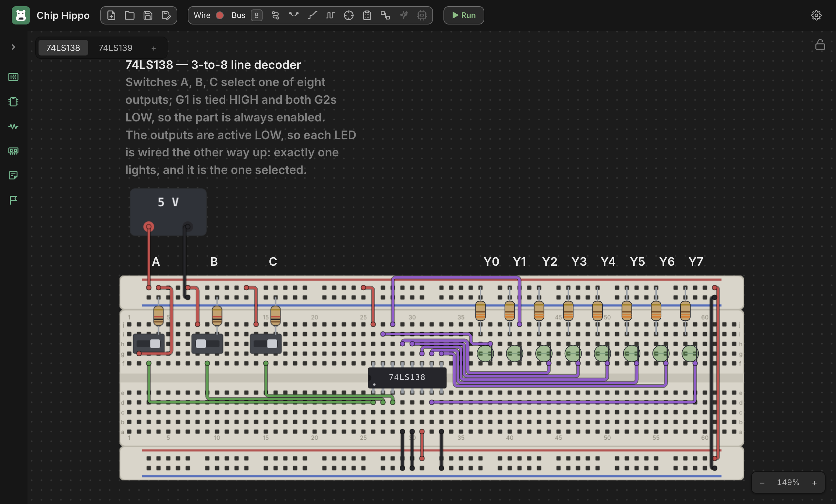Select the 74LS138 chip on breadboard
Screen dimensions: 836x504
[x=407, y=377]
